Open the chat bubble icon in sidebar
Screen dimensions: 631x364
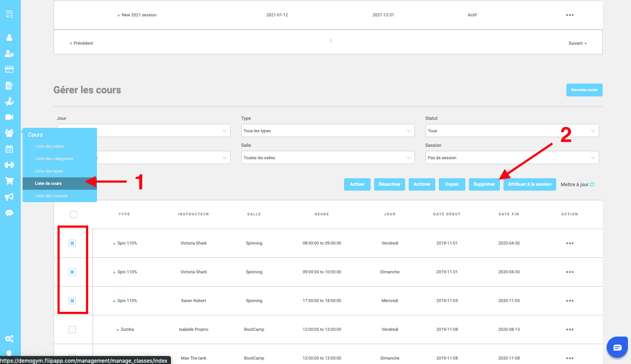[9, 213]
